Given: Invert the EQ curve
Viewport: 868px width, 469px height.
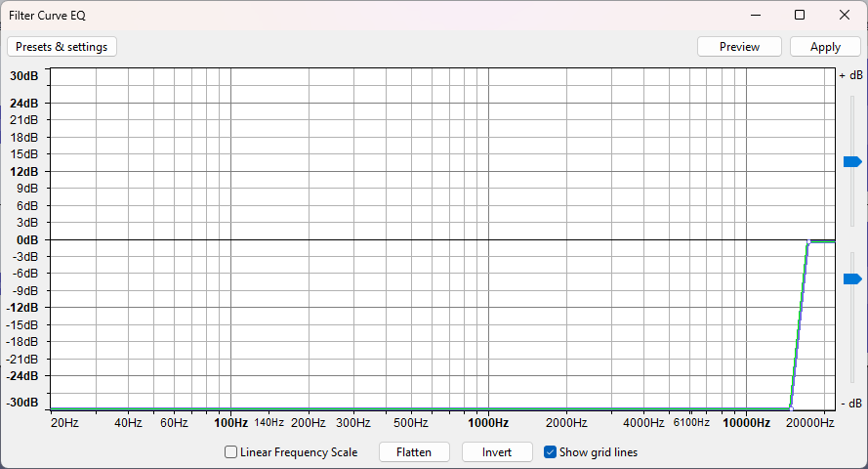Looking at the screenshot, I should [497, 452].
